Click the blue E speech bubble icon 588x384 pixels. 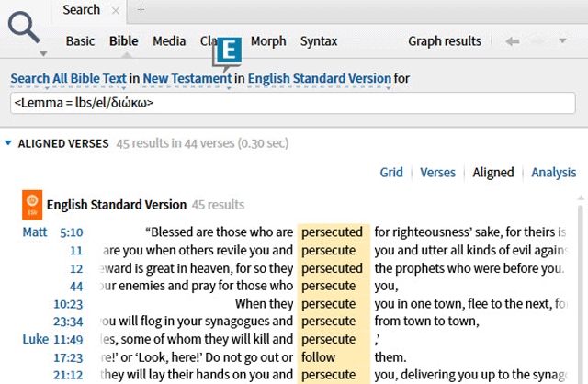click(x=227, y=54)
